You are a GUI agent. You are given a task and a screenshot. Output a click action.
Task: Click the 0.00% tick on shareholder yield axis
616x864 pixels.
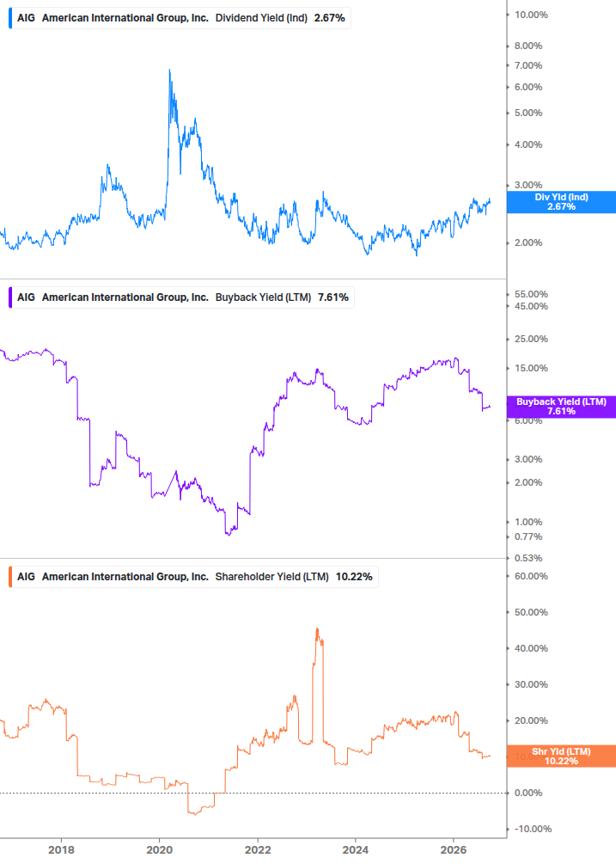528,793
